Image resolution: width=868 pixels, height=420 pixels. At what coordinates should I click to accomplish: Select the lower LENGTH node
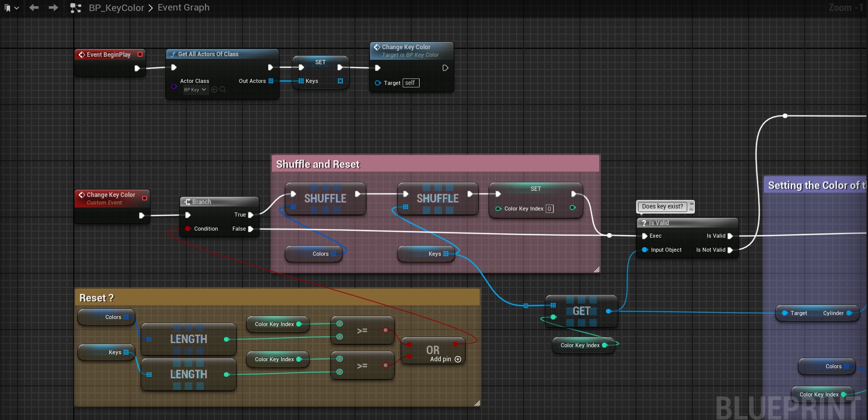point(189,374)
